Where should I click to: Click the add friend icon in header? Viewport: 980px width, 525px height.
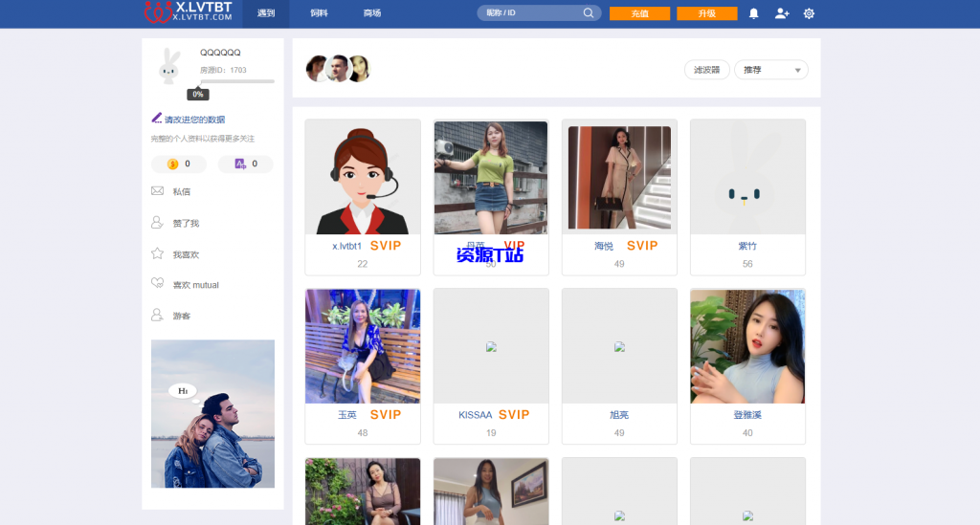coord(782,13)
